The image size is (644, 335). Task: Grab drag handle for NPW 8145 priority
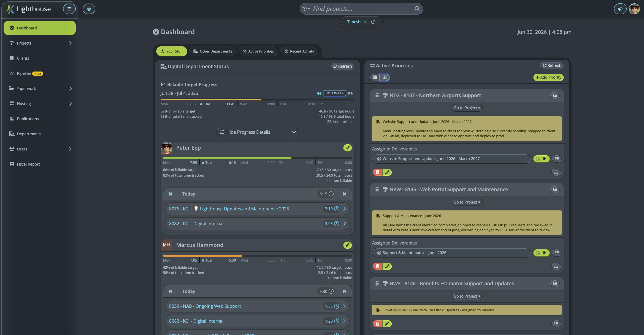(377, 190)
